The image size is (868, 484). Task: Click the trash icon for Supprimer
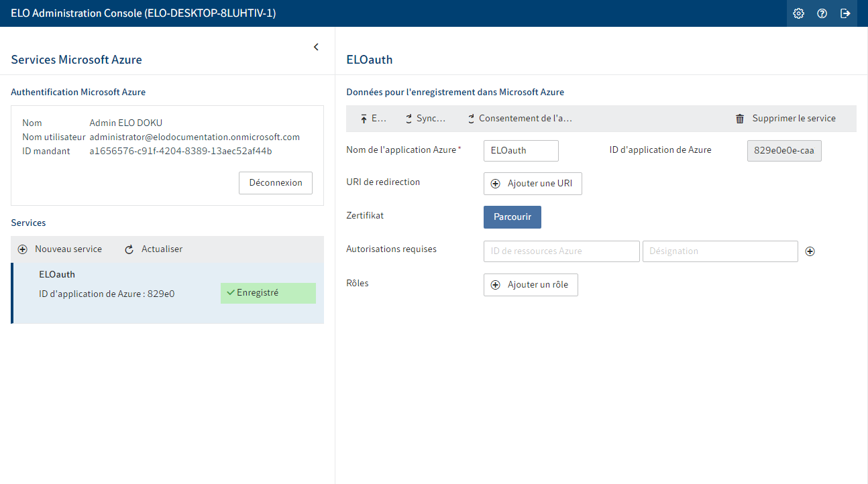[x=740, y=119]
